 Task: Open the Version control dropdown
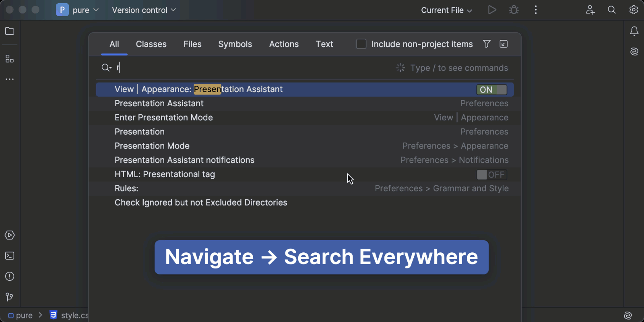[144, 10]
